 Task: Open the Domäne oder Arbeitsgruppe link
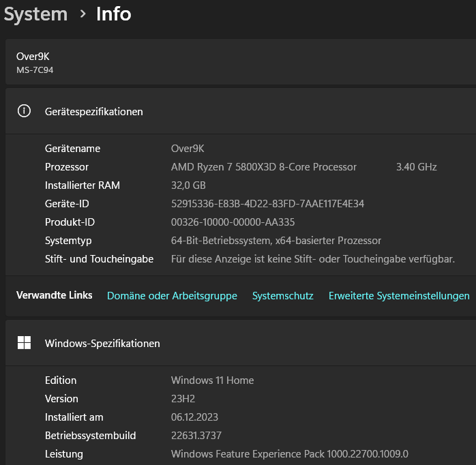pos(172,296)
